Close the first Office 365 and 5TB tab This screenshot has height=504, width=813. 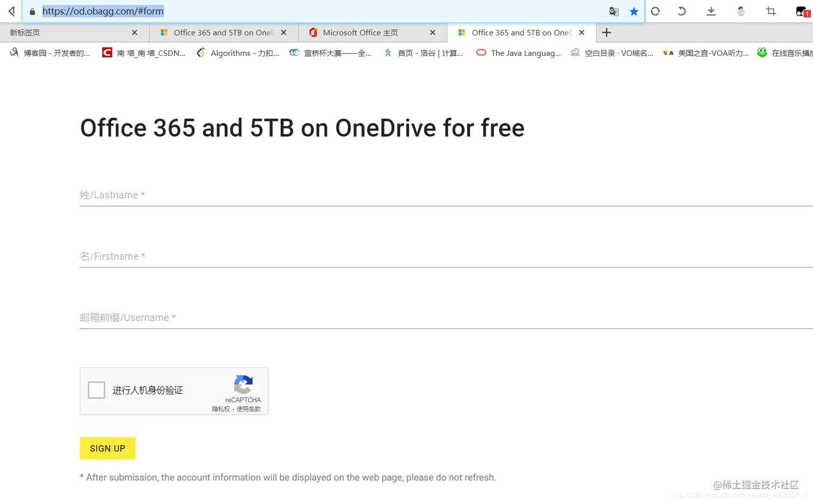tap(283, 33)
